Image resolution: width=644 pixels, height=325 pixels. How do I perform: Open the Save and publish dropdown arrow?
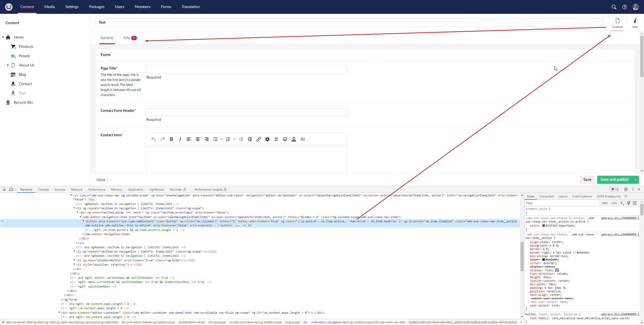point(635,179)
